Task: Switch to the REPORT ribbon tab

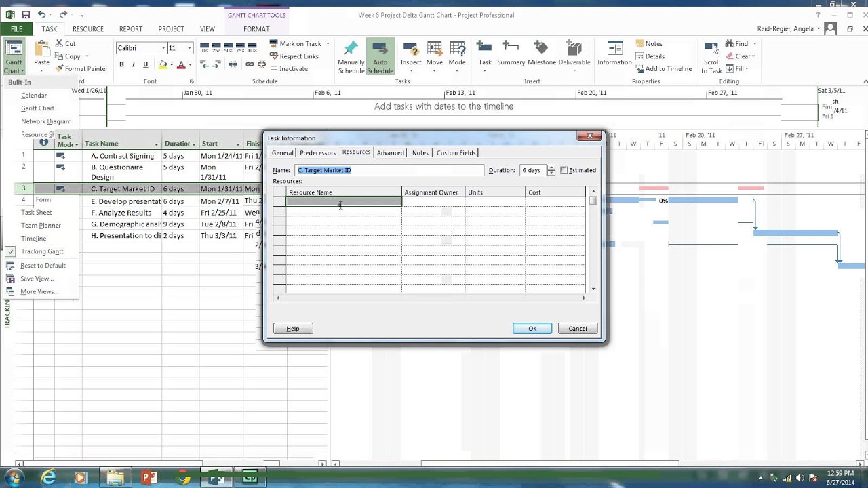Action: 131,29
